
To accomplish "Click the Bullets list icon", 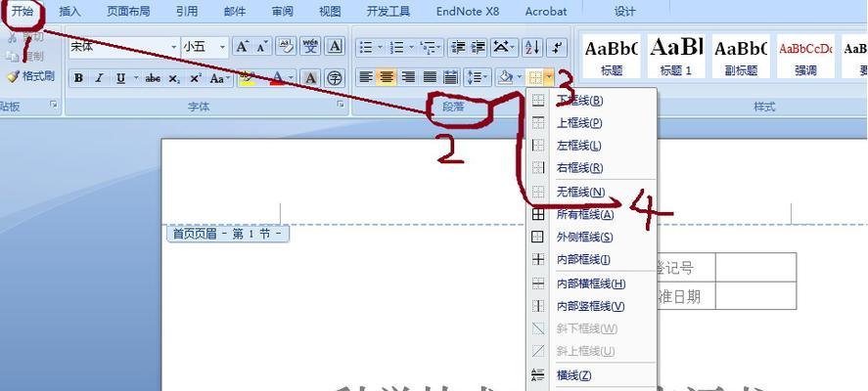I will (366, 48).
